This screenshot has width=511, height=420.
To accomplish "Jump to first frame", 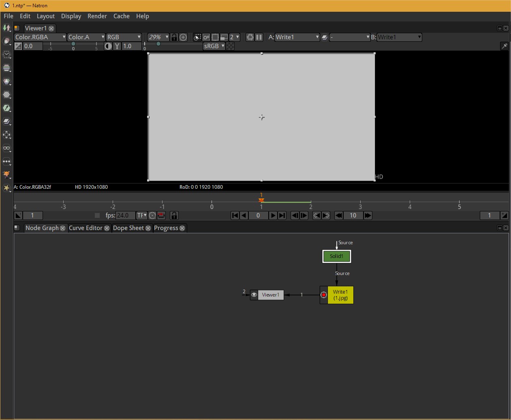I will (235, 215).
